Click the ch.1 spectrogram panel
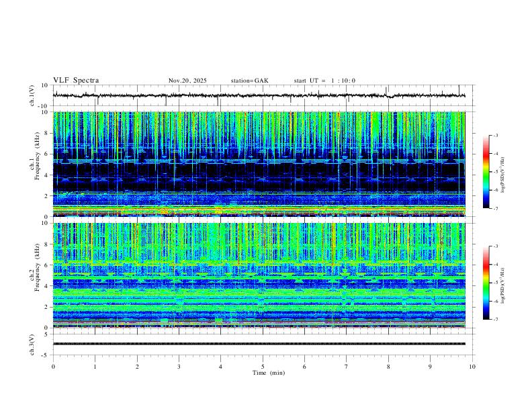This screenshot has height=411, width=532. click(x=259, y=164)
